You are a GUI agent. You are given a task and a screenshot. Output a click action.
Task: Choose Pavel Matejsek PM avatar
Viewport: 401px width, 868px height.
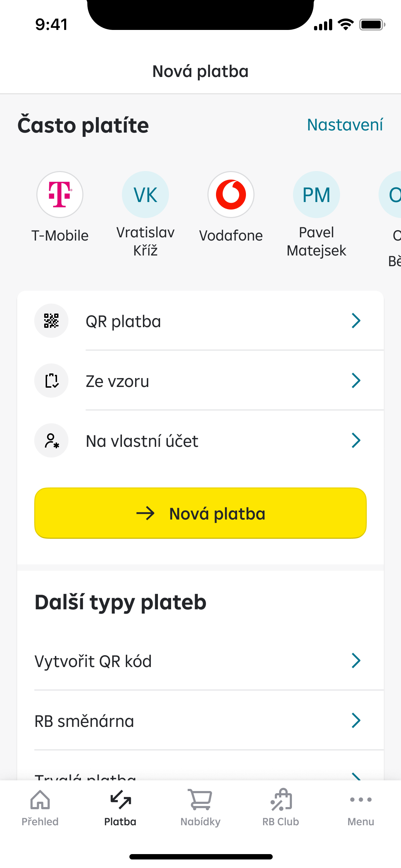(x=317, y=195)
